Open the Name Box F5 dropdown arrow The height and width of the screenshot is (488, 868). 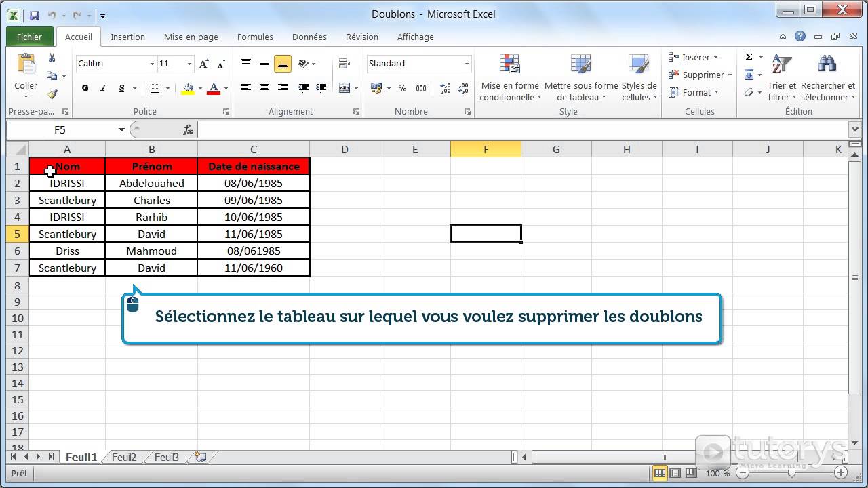coord(121,129)
